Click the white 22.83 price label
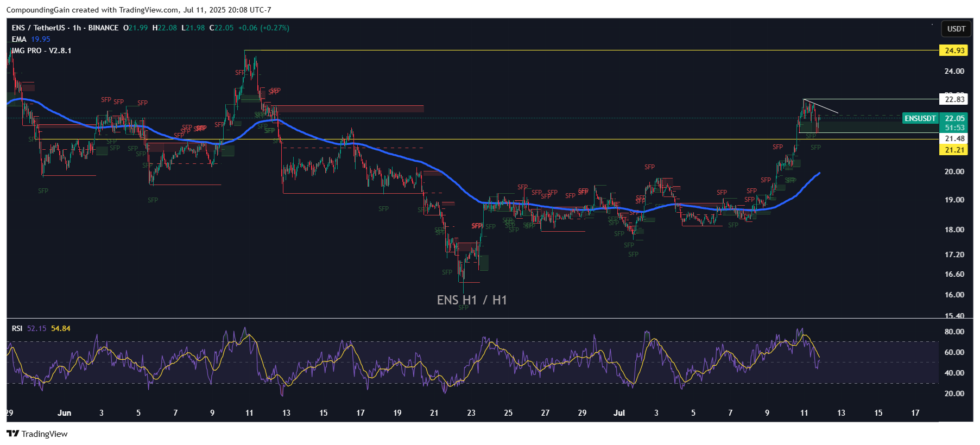Viewport: 980px width, 445px height. coord(954,99)
